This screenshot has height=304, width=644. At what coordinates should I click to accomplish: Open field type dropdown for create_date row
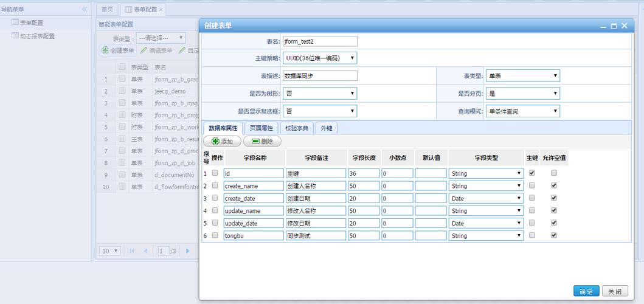tap(486, 198)
